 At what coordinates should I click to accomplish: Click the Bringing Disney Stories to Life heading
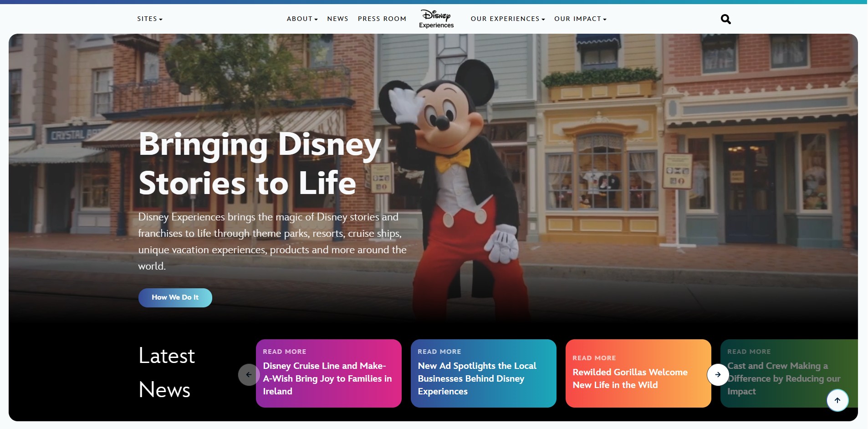pyautogui.click(x=260, y=163)
